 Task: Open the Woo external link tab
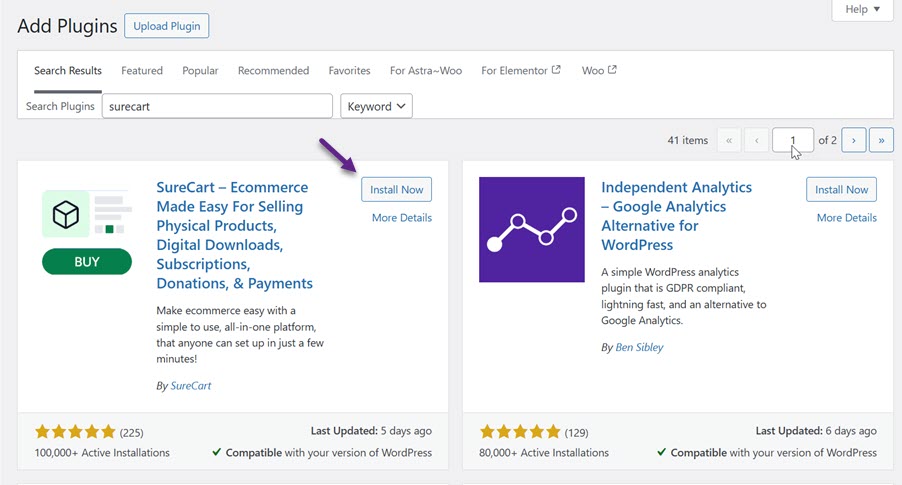[x=599, y=71]
